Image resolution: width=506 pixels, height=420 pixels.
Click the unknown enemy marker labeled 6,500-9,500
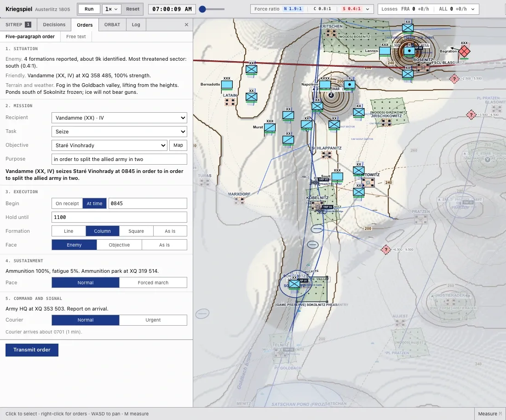coord(385,249)
